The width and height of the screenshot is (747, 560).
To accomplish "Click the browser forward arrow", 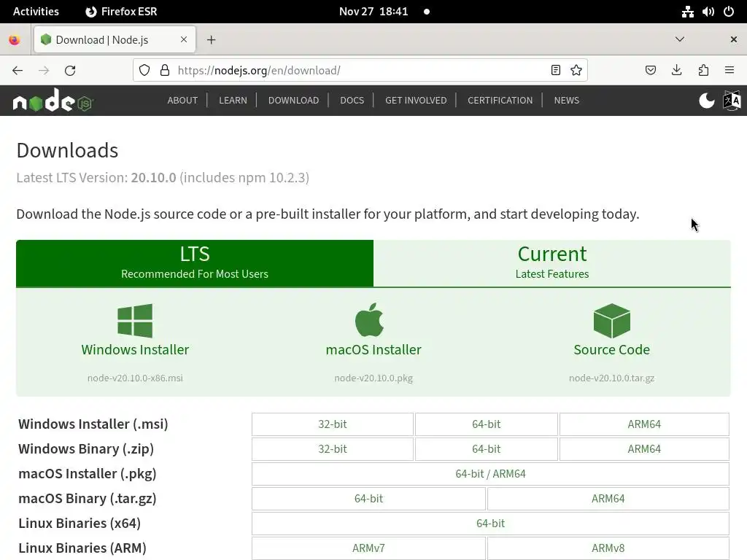I will coord(44,71).
